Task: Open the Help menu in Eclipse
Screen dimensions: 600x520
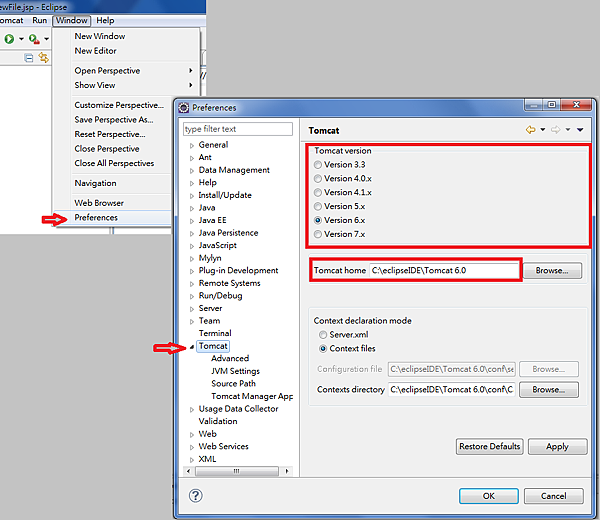Action: pyautogui.click(x=105, y=20)
